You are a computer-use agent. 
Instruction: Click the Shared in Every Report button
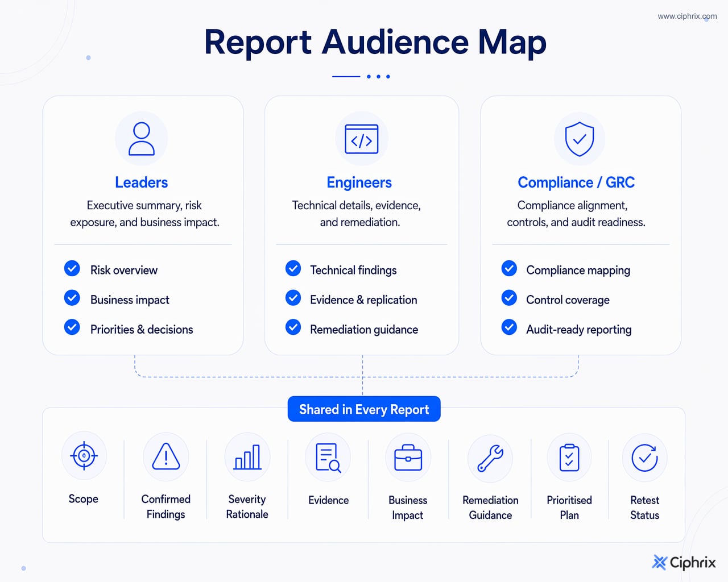pos(364,409)
